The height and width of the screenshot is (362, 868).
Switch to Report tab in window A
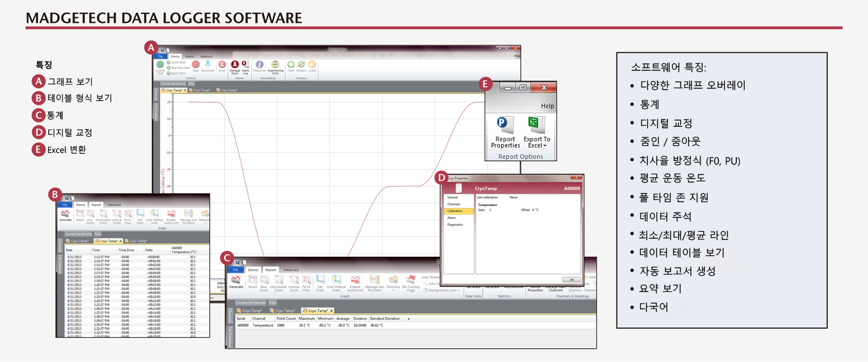pyautogui.click(x=190, y=56)
